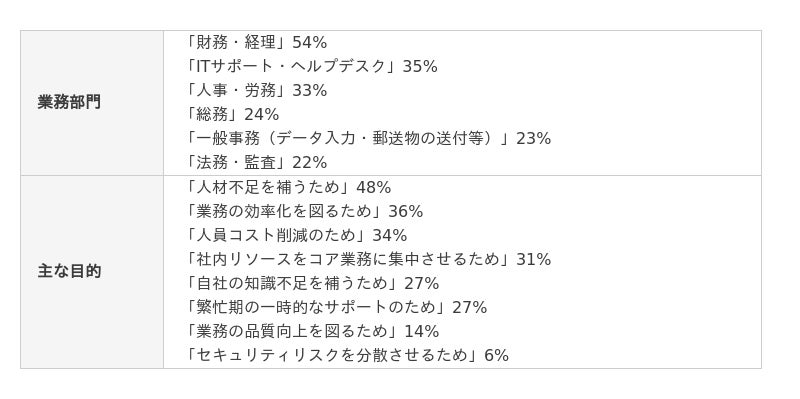The width and height of the screenshot is (800, 399).
Task: Click the 「人員コスト削減のため」34% entry
Action: [295, 236]
